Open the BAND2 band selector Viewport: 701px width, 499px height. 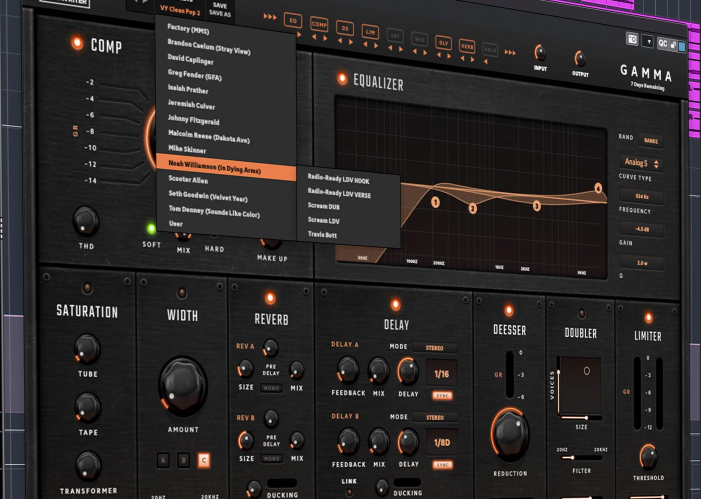(x=651, y=141)
